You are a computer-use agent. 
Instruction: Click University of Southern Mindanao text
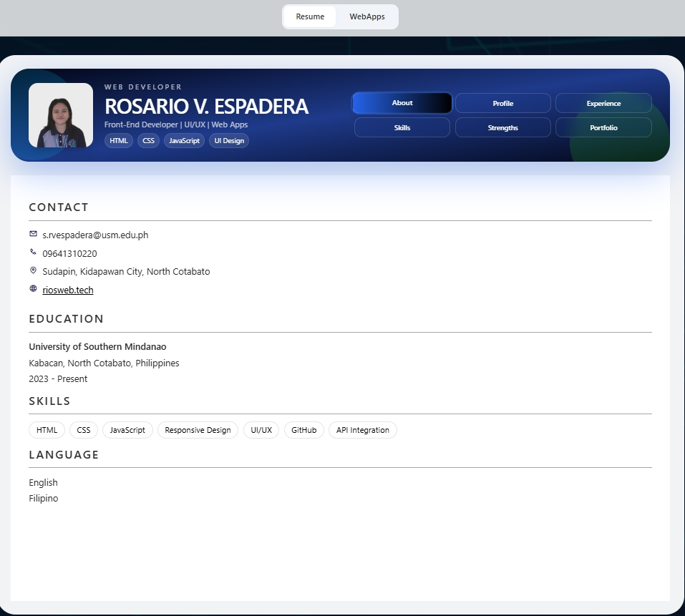97,347
